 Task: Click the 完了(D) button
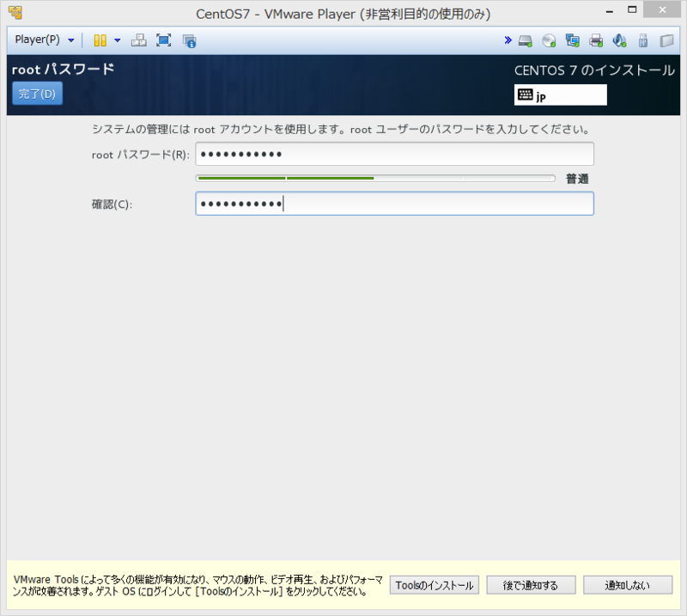[x=36, y=93]
